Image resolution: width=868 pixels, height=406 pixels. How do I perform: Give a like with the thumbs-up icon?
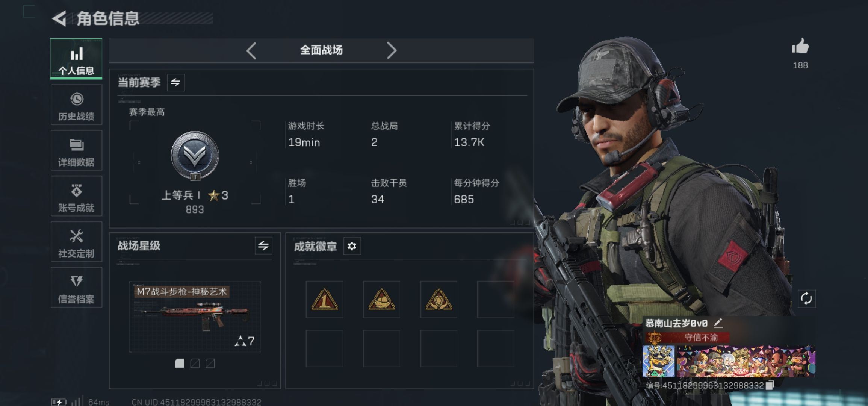(800, 47)
